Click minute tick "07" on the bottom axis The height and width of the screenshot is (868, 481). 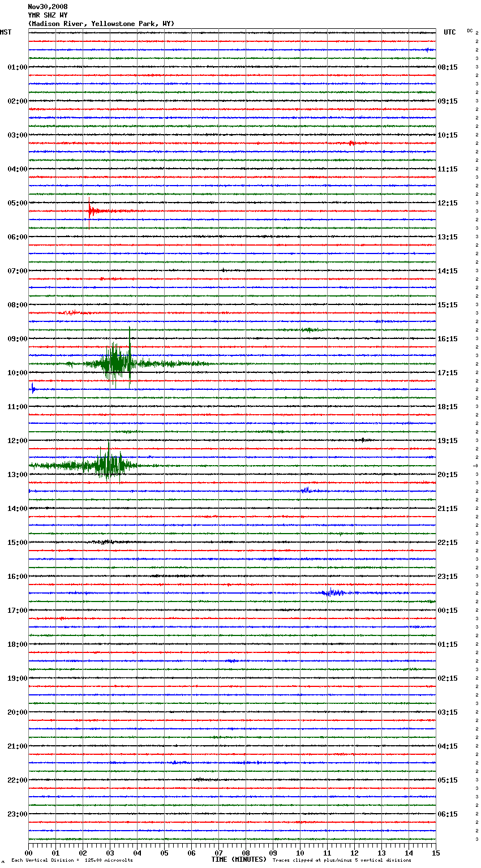click(218, 853)
